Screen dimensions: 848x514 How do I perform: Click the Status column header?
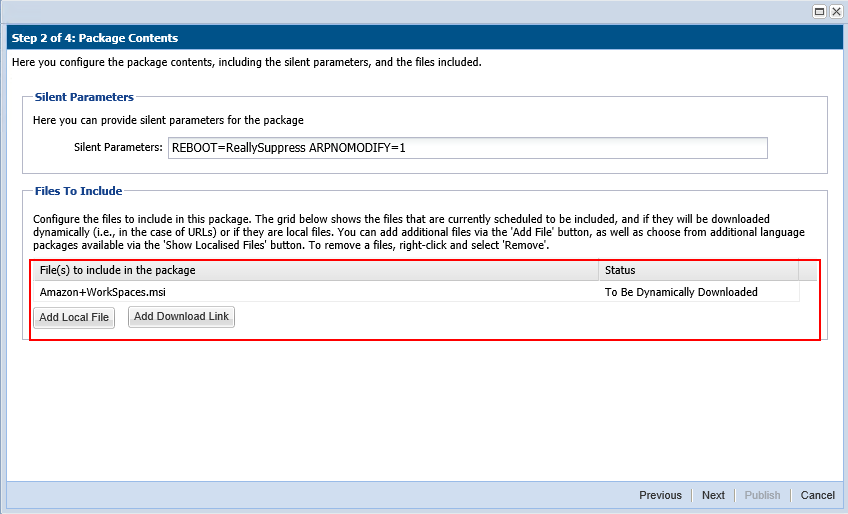pos(697,270)
